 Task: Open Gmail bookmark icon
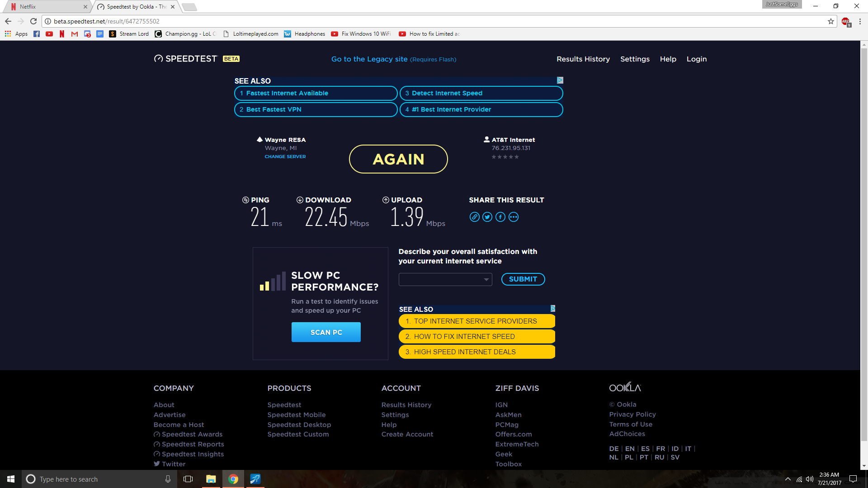[75, 34]
